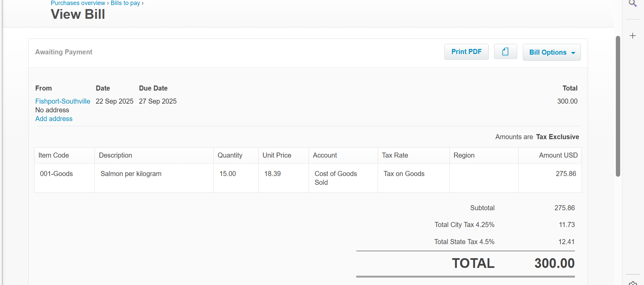
Task: Click the Region column header
Action: [464, 155]
